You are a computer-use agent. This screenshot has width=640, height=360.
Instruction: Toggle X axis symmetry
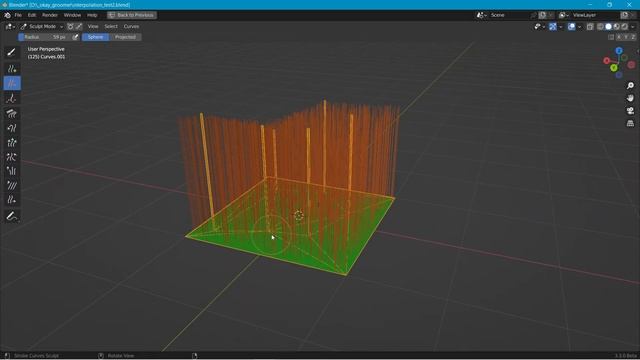(619, 37)
